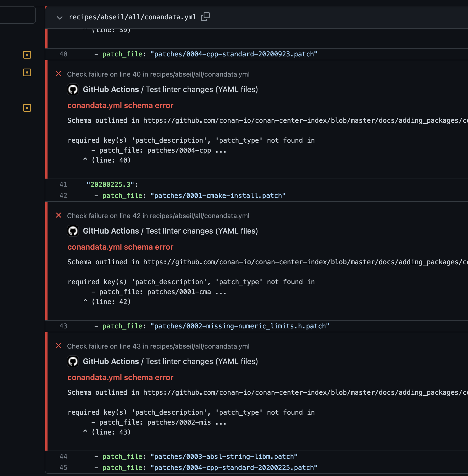
Task: Copy the file path recipes/abseil/all/conandata.yml
Action: point(206,17)
